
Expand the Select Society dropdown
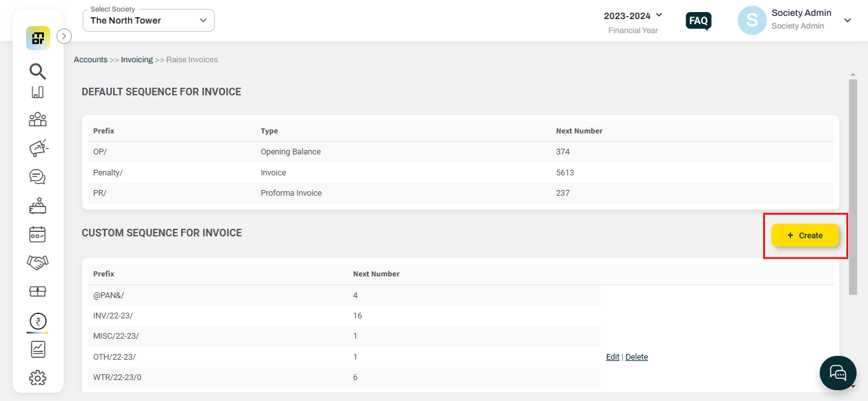pos(148,20)
